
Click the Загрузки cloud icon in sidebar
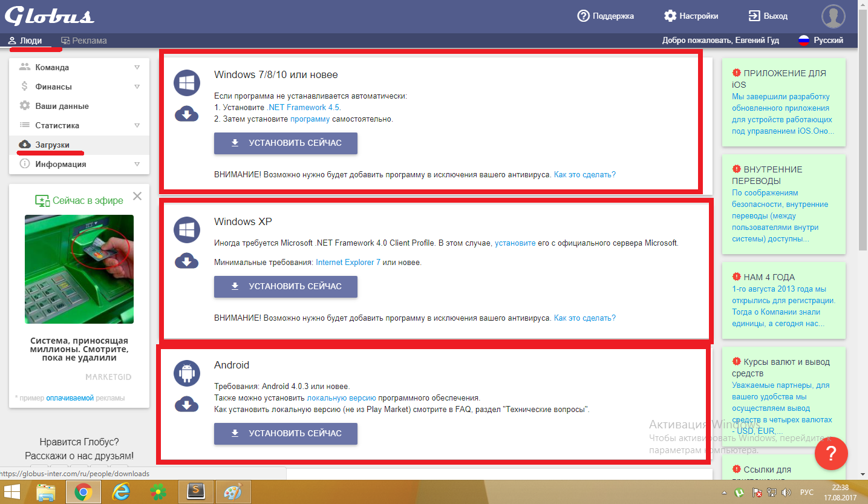(x=25, y=145)
